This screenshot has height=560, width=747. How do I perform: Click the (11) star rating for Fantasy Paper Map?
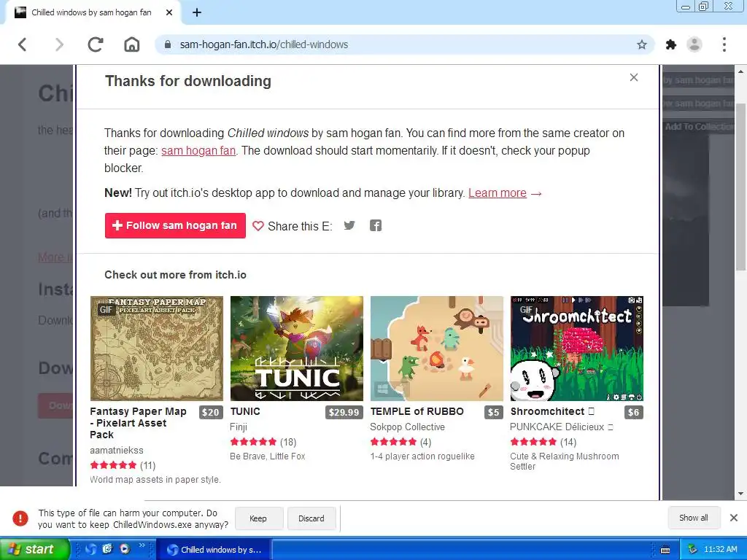coord(123,465)
